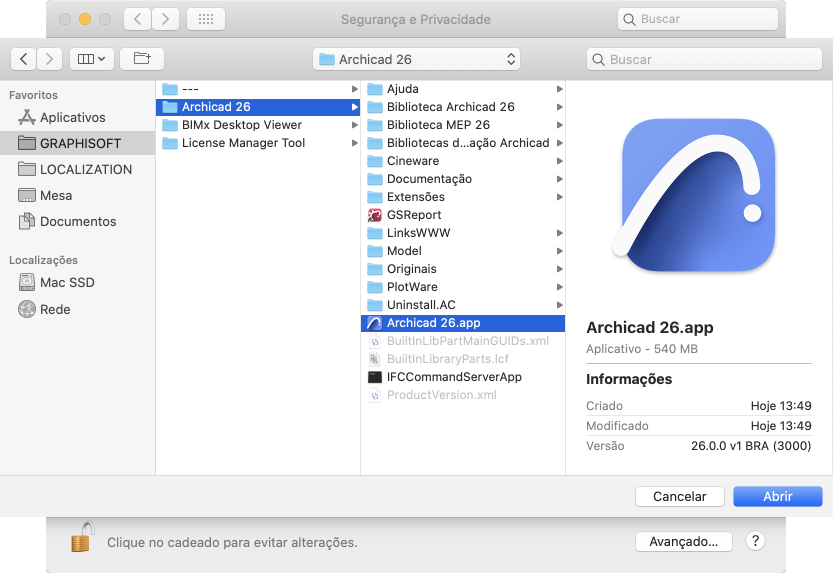833x573 pixels.
Task: Open the LOCALIZATION sidebar folder
Action: [x=78, y=169]
